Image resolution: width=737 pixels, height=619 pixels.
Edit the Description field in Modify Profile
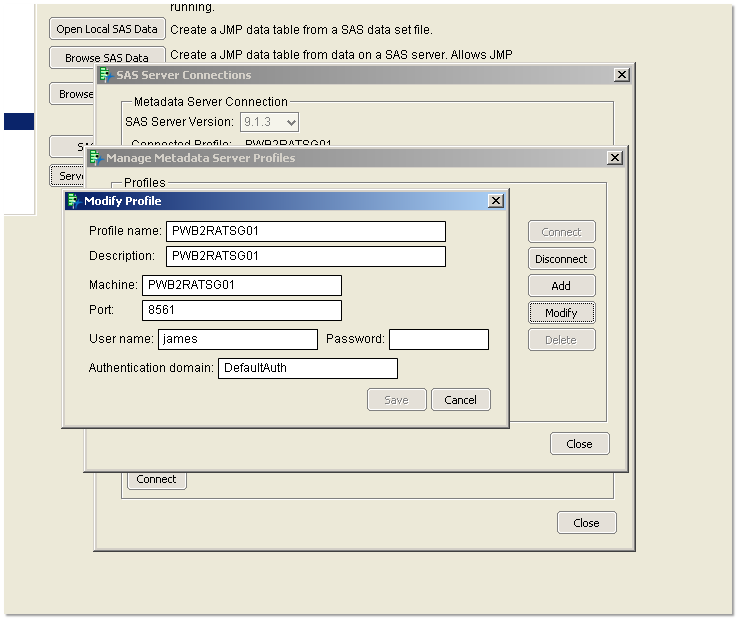point(306,256)
